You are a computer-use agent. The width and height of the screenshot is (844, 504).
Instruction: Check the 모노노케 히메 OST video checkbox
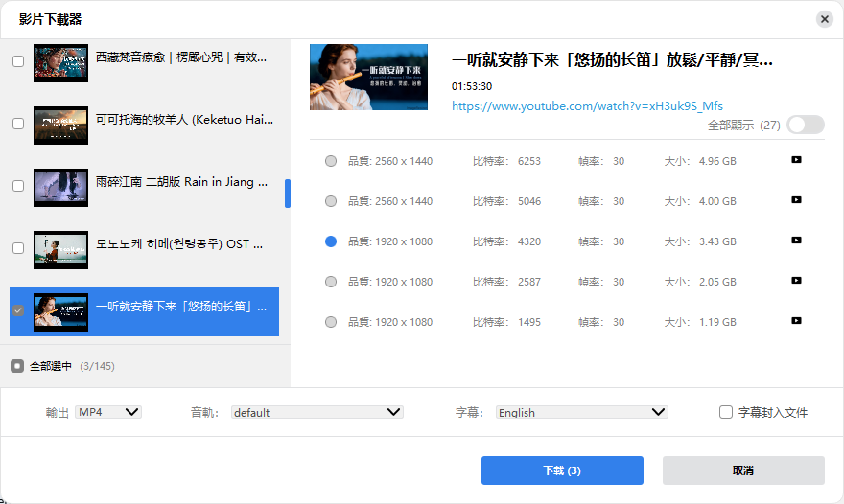click(x=18, y=248)
